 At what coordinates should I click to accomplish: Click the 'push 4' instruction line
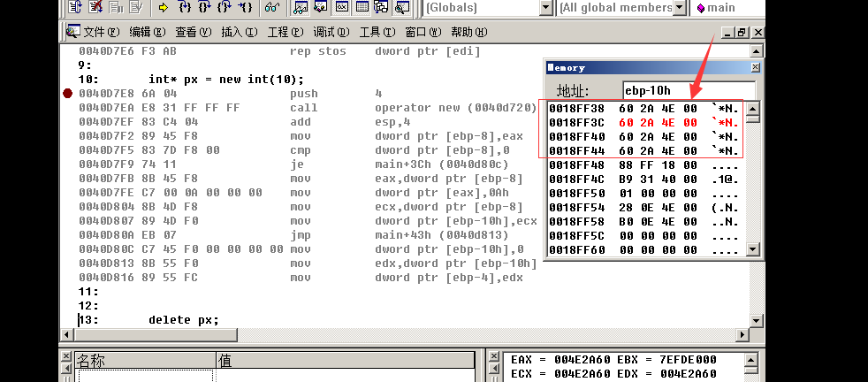point(231,94)
